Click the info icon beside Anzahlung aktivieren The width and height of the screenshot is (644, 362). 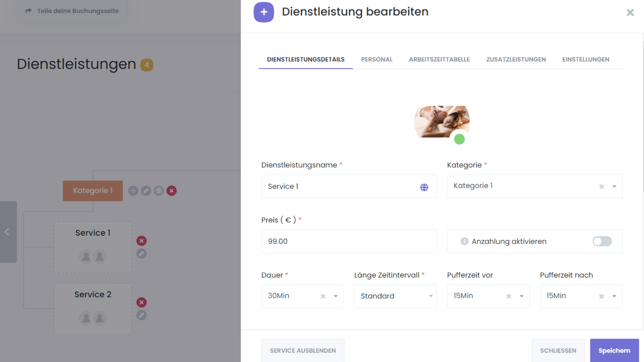click(x=464, y=241)
